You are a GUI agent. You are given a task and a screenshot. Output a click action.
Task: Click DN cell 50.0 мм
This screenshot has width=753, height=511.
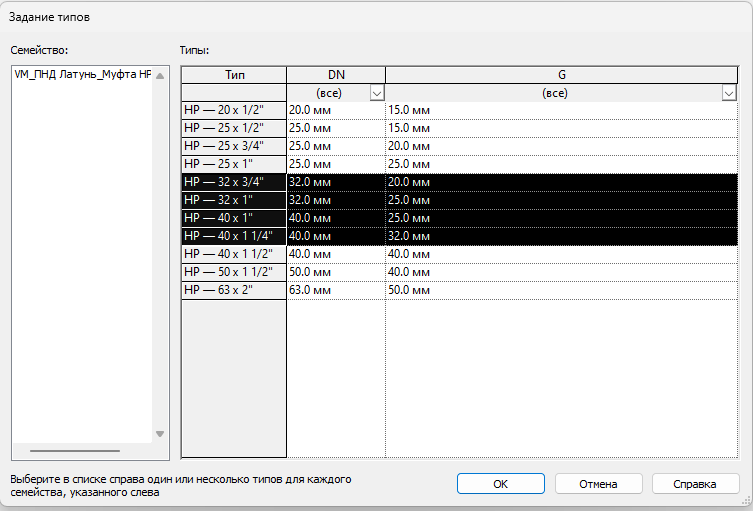click(336, 272)
